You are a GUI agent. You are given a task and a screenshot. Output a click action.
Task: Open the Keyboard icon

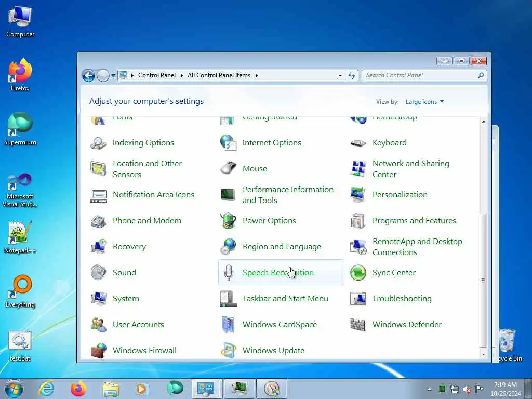(358, 143)
